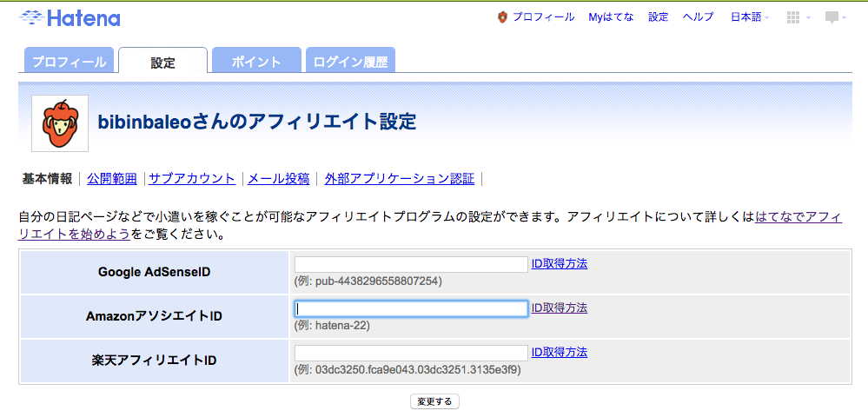The image size is (868, 417).
Task: Click the bibinbaleo user avatar image
Action: click(x=60, y=123)
